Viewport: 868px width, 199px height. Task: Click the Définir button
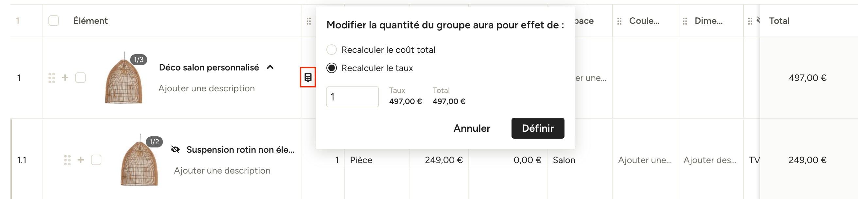(x=538, y=128)
